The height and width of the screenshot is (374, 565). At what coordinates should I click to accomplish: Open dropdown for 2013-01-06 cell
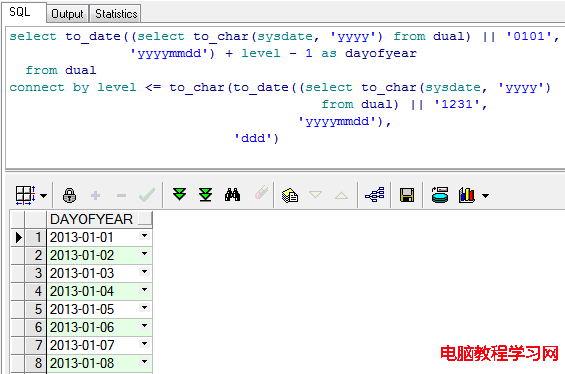(x=144, y=325)
